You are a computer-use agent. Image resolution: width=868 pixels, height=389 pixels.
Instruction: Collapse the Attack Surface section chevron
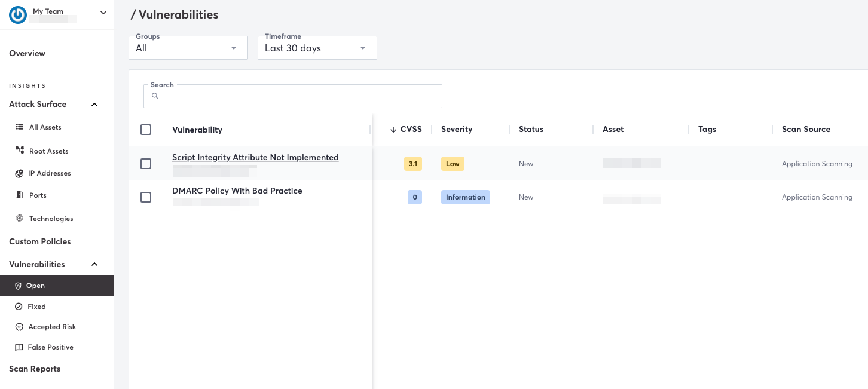coord(94,105)
